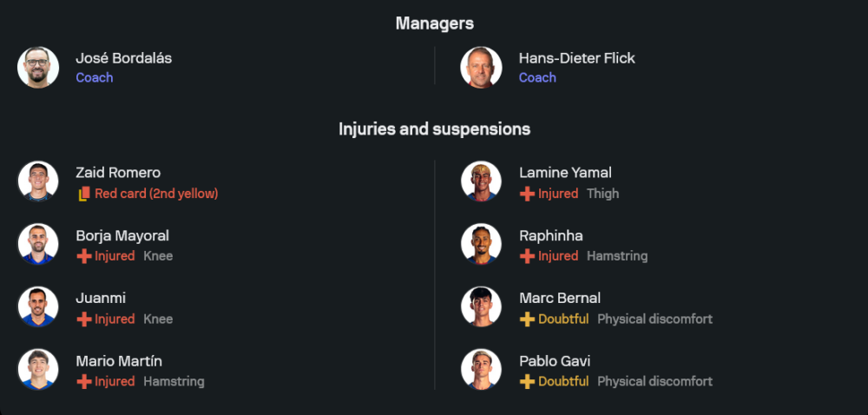Open the José Bordalás name link
The image size is (868, 415).
123,58
